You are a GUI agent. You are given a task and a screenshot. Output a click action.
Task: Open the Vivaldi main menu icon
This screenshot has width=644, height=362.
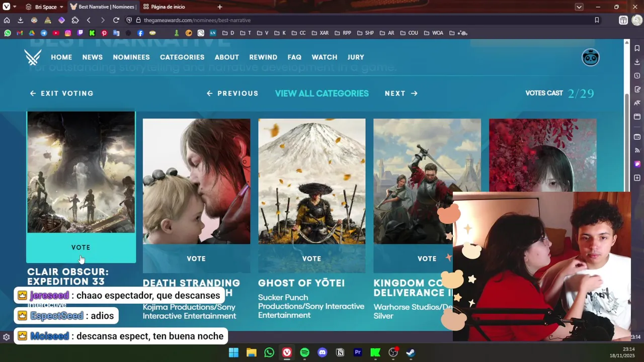[x=6, y=7]
